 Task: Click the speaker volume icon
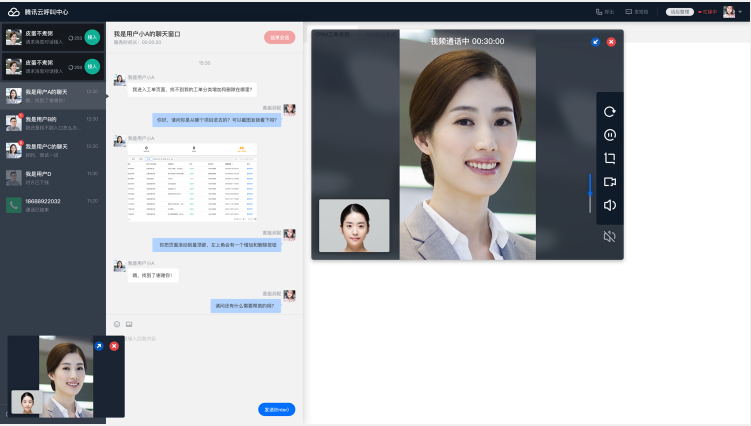coord(610,206)
